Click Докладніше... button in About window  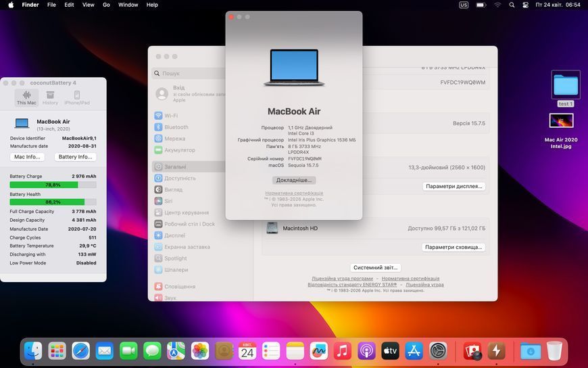(294, 180)
